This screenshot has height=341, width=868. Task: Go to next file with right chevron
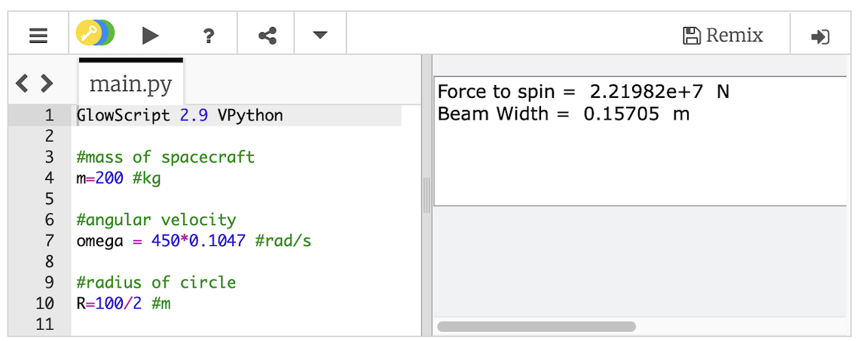coord(47,84)
